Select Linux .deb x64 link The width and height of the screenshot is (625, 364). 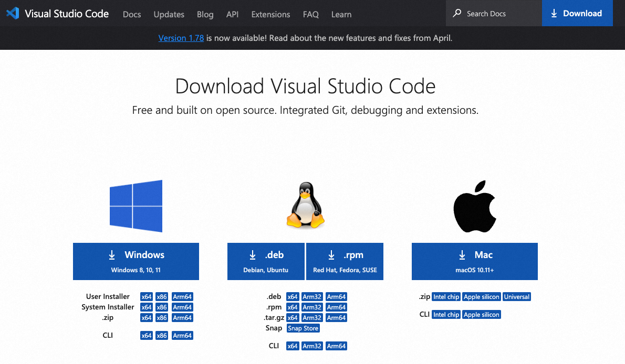click(x=293, y=297)
